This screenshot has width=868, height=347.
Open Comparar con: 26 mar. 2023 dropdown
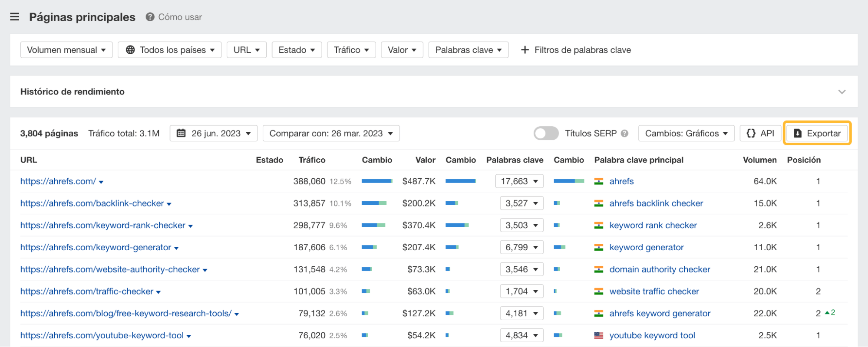tap(331, 133)
